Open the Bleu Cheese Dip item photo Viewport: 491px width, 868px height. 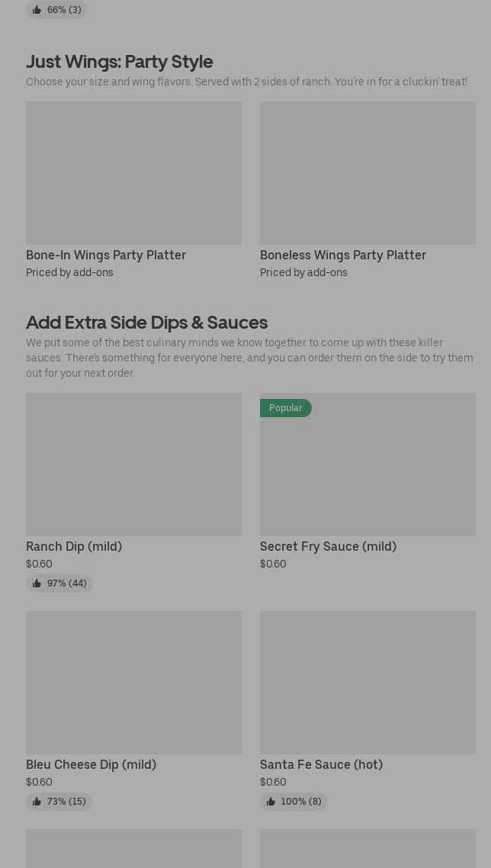pos(133,683)
